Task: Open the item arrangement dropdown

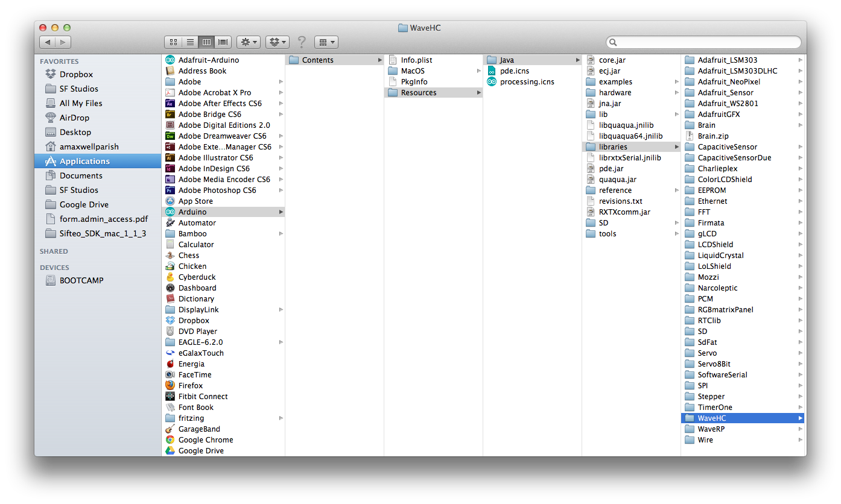Action: [x=326, y=42]
